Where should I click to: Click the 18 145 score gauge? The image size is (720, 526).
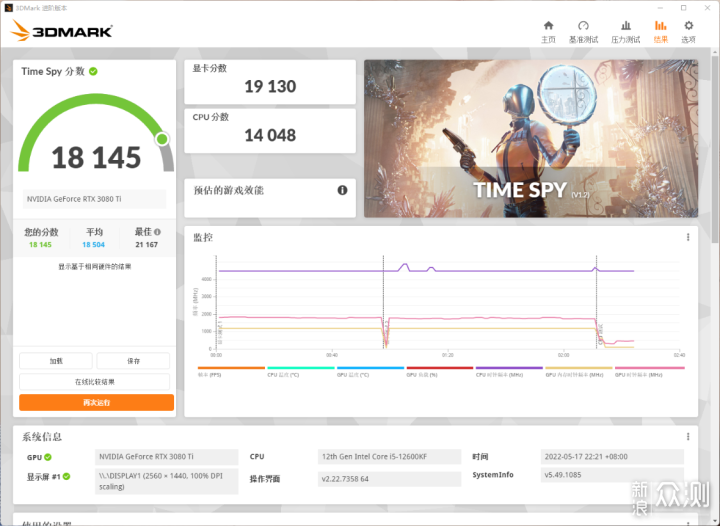(x=96, y=135)
